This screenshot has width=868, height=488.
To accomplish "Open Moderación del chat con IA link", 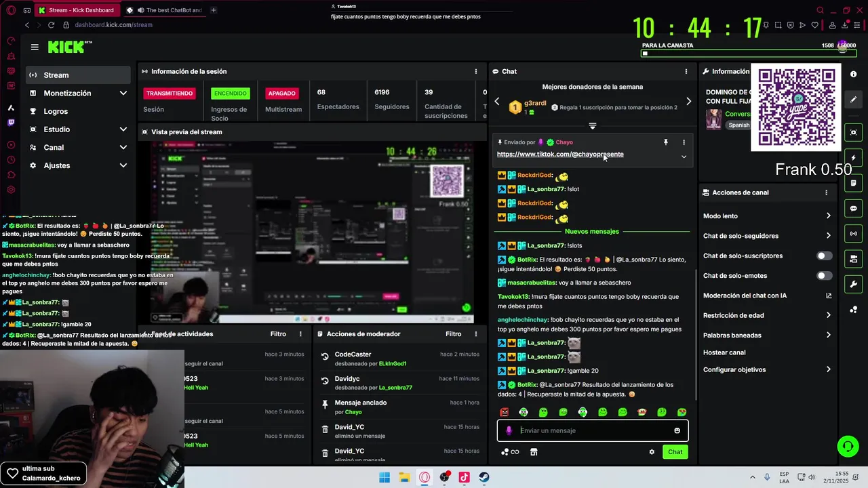I will (x=767, y=296).
